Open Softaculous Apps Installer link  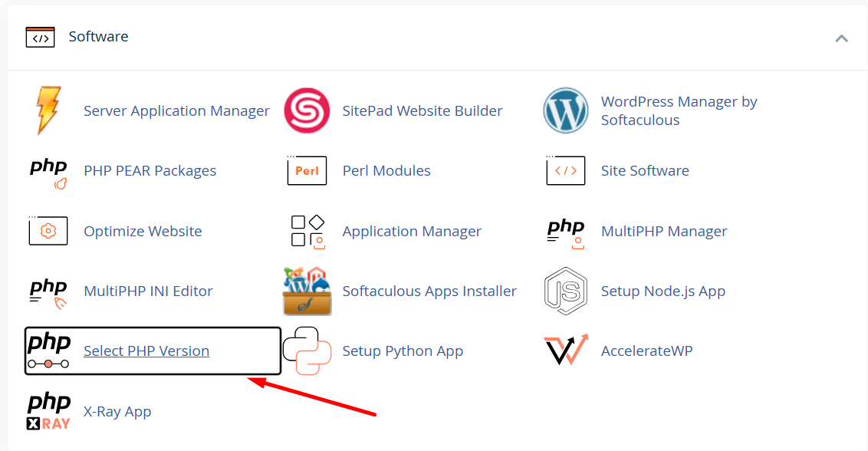click(x=429, y=291)
